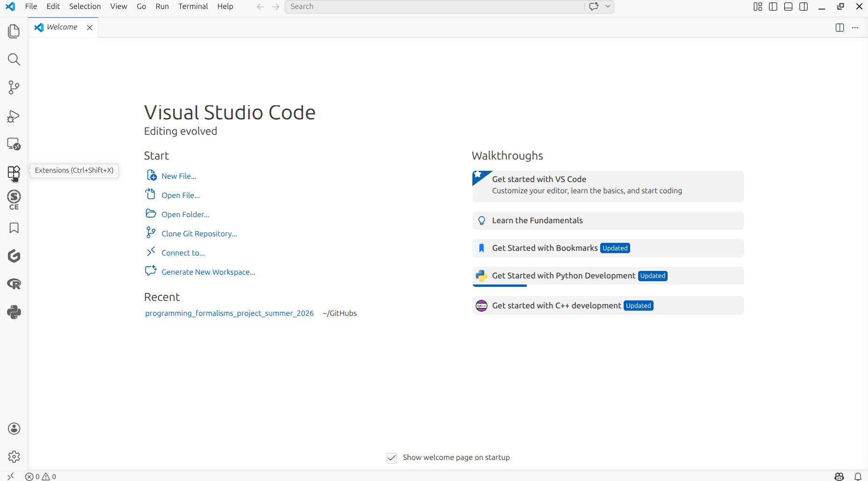Open the Edit menu
The height and width of the screenshot is (481, 868).
coord(53,7)
